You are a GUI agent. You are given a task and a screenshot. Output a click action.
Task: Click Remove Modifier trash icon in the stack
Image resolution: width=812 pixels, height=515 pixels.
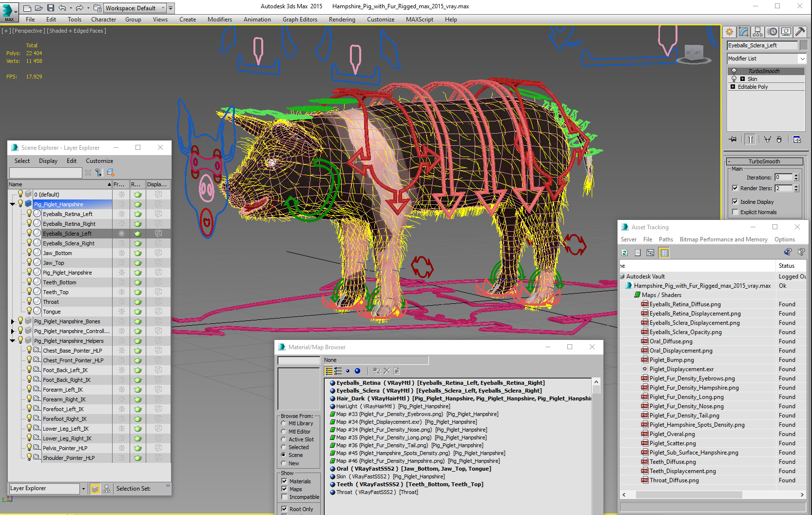coord(779,139)
